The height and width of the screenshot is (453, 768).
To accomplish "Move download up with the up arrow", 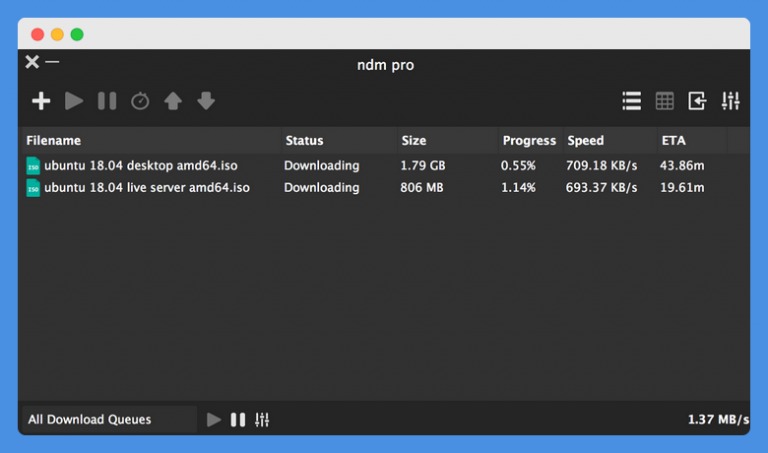I will [x=173, y=101].
